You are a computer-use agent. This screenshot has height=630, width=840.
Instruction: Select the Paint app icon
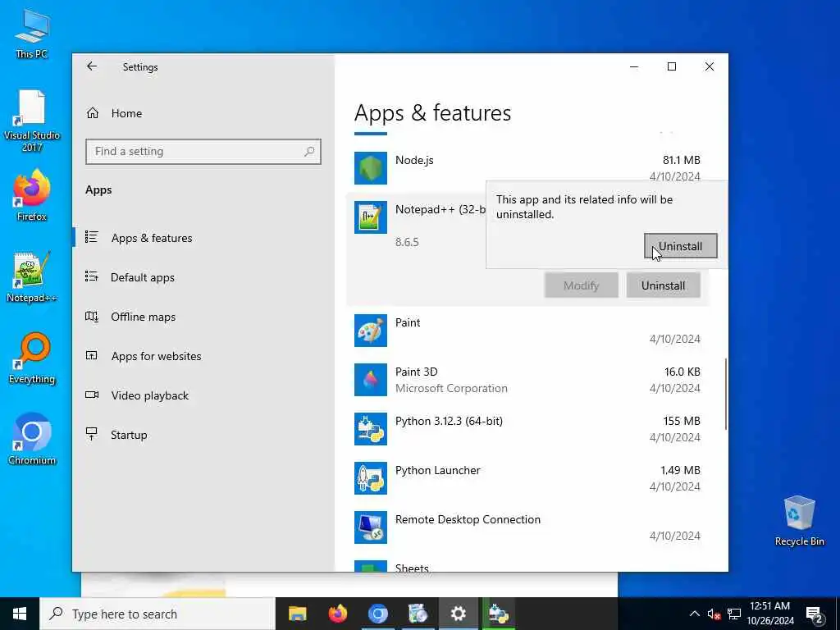371,331
